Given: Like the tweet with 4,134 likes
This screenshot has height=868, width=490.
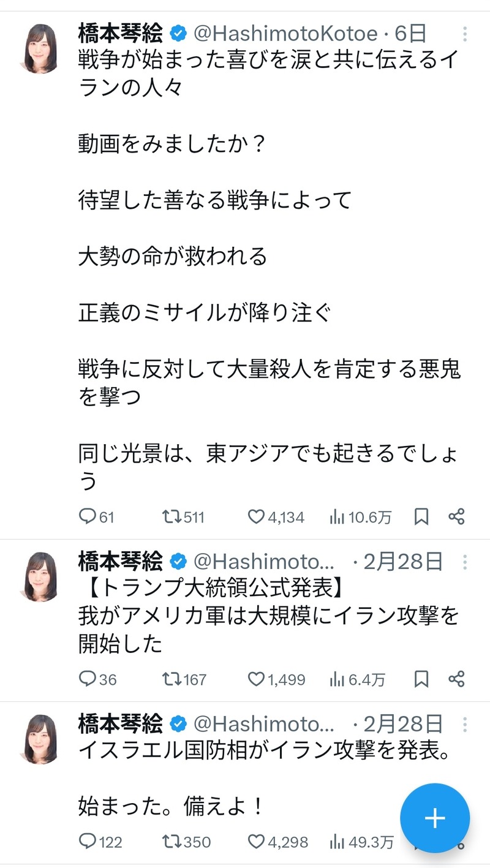Looking at the screenshot, I should [276, 518].
